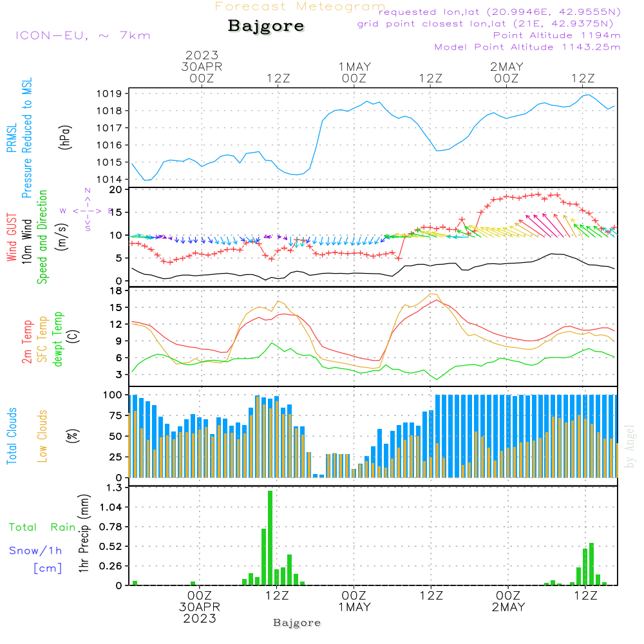Image resolution: width=644 pixels, height=644 pixels.
Task: Click the 1015 pressure axis value
Action: click(x=109, y=163)
